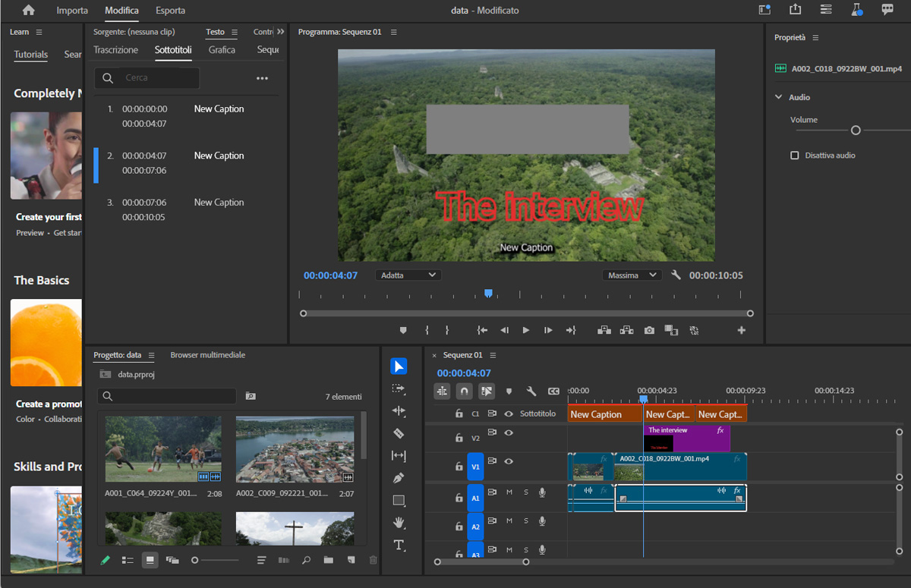
Task: Switch to the Esporta tab
Action: pos(170,11)
